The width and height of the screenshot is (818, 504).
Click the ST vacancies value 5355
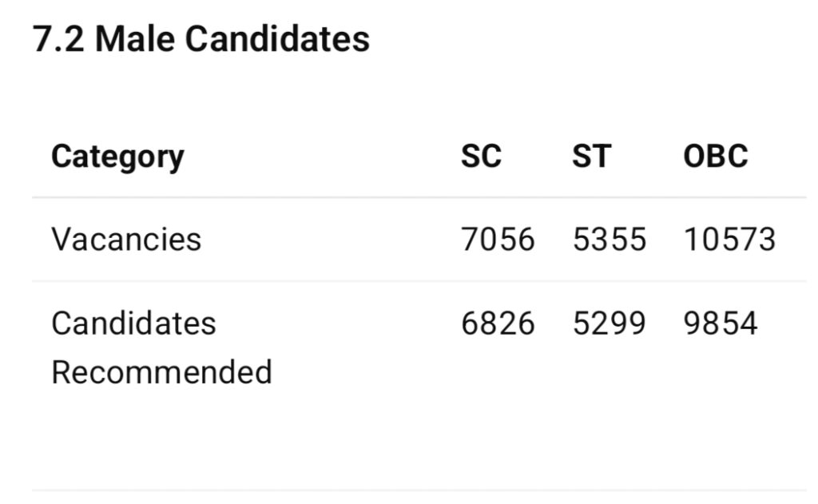(x=609, y=239)
